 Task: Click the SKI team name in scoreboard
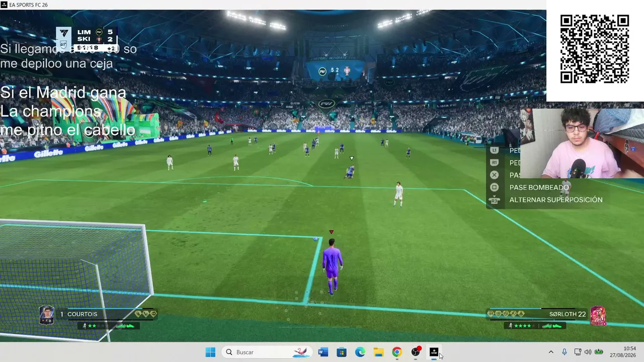pos(84,39)
